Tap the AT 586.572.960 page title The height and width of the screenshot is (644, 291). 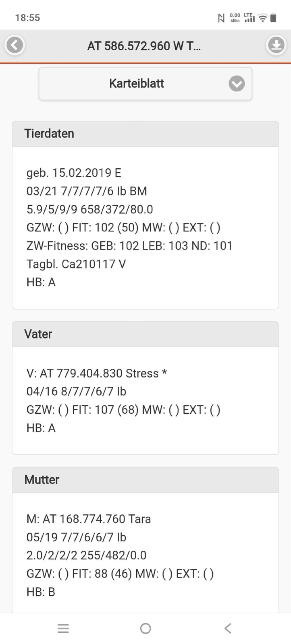(144, 46)
